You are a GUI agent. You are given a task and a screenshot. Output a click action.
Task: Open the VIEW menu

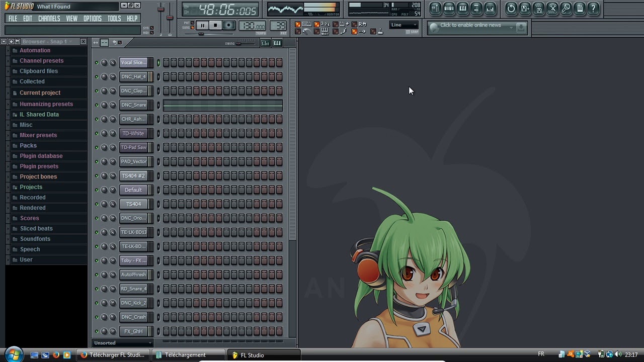(x=71, y=19)
